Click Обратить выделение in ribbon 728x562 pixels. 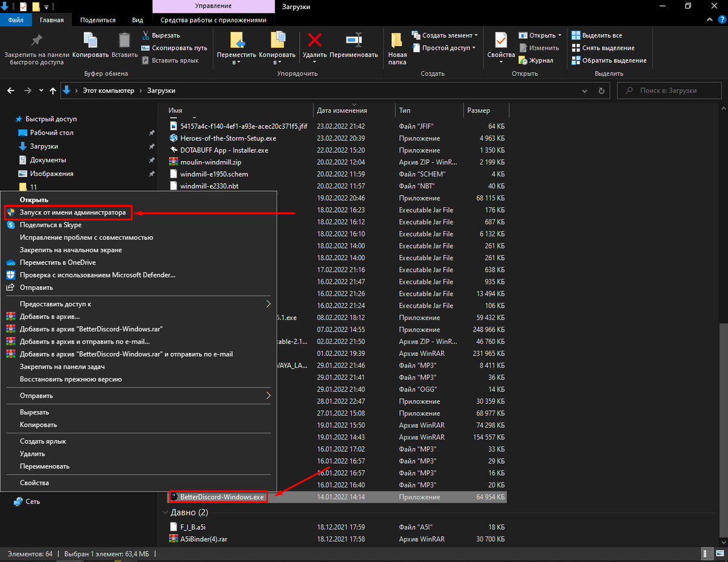pyautogui.click(x=609, y=61)
